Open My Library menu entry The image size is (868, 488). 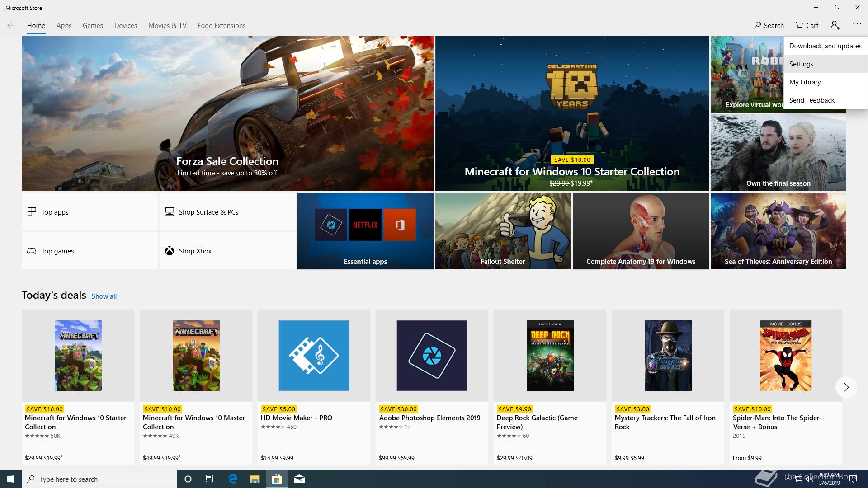pyautogui.click(x=826, y=82)
